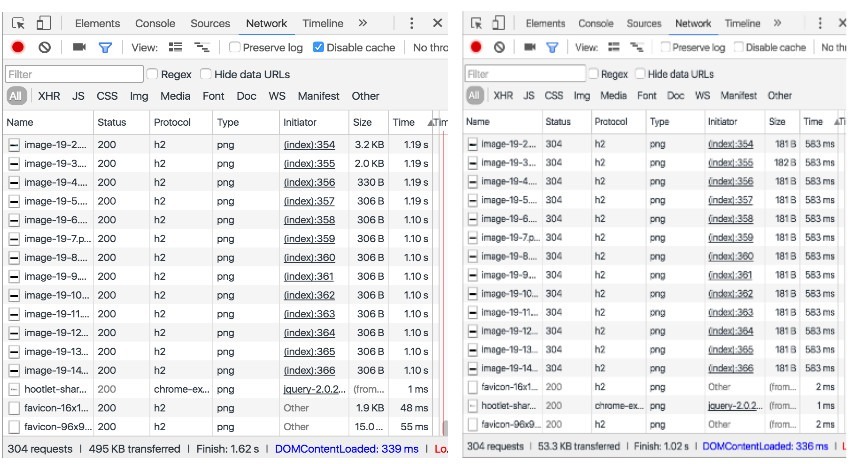Switch to the Console tab in left panel

(155, 23)
